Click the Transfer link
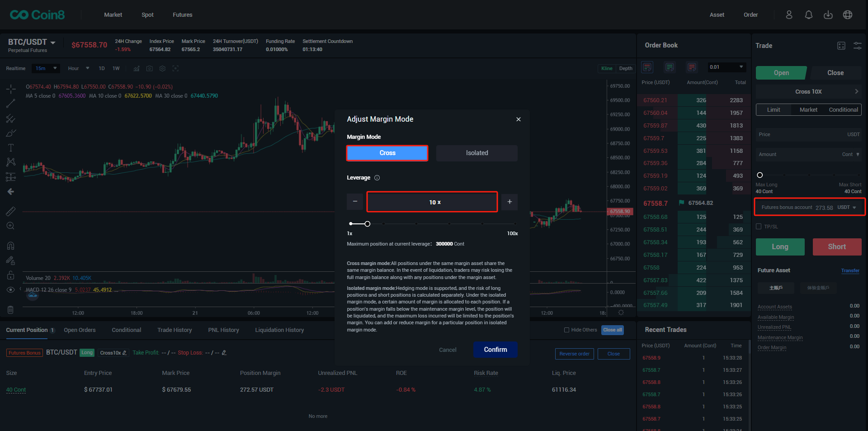Image resolution: width=868 pixels, height=431 pixels. coord(850,270)
